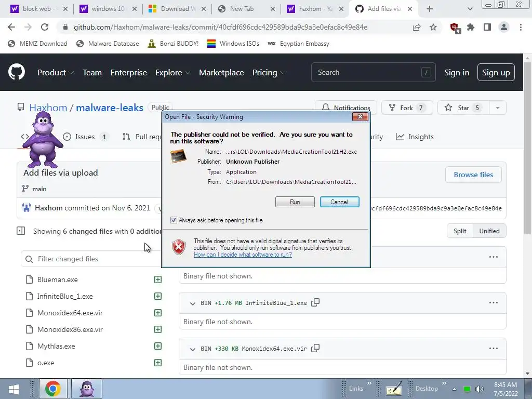Click the added-file icon beside Mythlas.exe

[158, 346]
